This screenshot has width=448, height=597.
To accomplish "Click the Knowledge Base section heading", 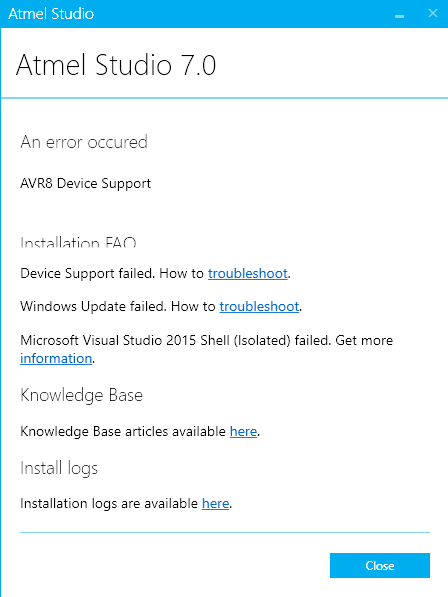I will click(x=81, y=395).
